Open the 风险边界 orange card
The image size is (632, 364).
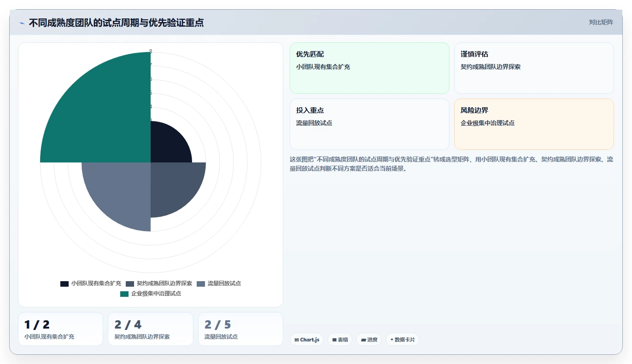(534, 124)
